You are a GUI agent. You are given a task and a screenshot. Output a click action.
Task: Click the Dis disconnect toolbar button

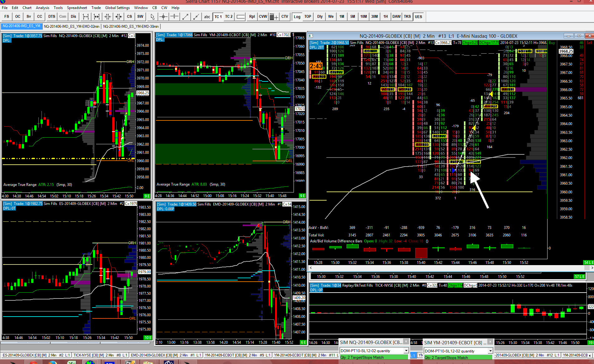(x=73, y=17)
